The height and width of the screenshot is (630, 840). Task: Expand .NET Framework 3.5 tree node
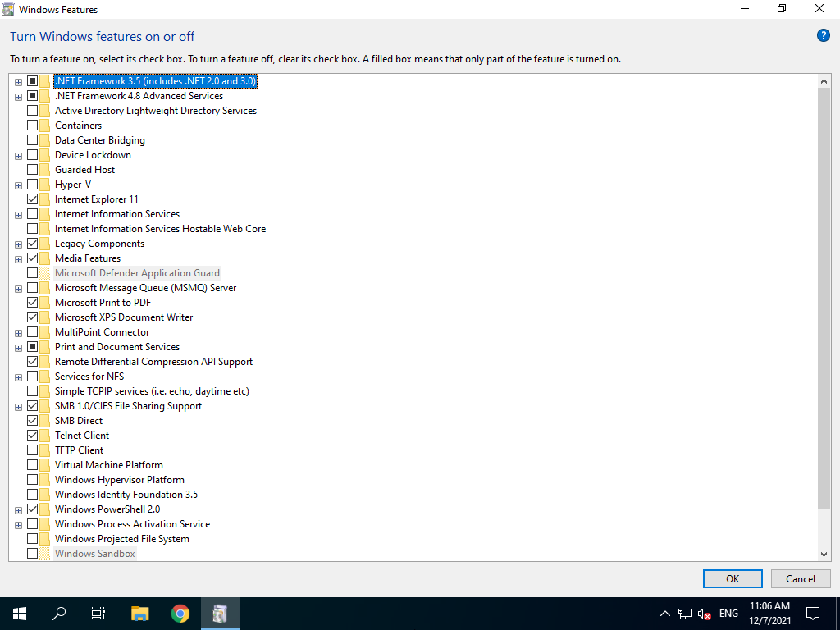pyautogui.click(x=18, y=82)
